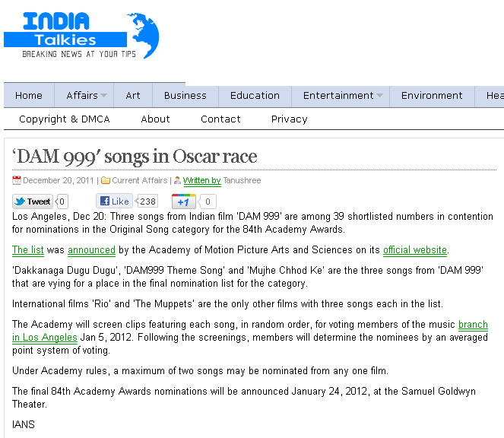Open the Home menu item

coord(29,96)
